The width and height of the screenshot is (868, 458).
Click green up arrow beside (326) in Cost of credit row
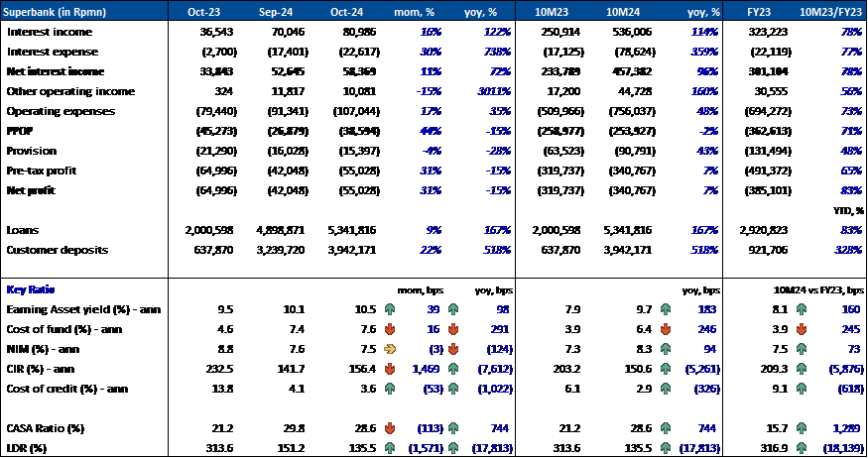[666, 389]
